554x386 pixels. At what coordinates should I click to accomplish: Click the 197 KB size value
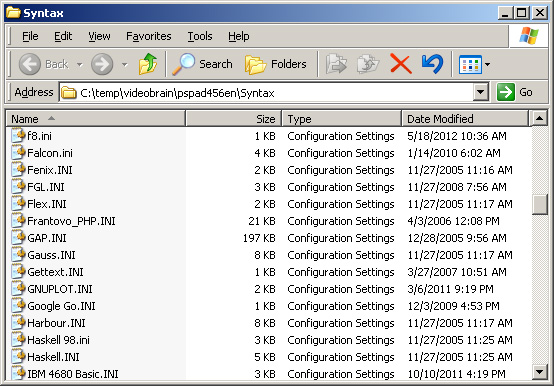(259, 238)
